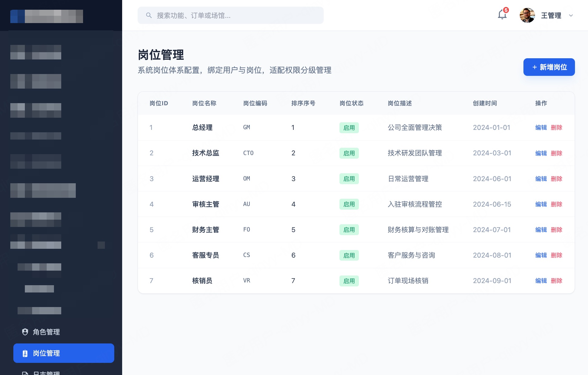Edit the 总经理 position row
Viewport: 588px width, 375px height.
(x=541, y=127)
